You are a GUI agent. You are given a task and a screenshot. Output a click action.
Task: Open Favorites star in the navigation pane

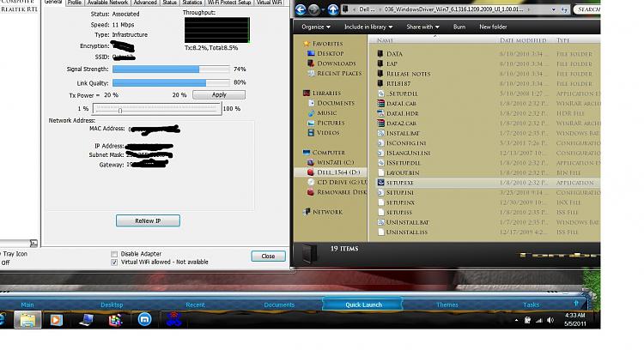tap(306, 44)
